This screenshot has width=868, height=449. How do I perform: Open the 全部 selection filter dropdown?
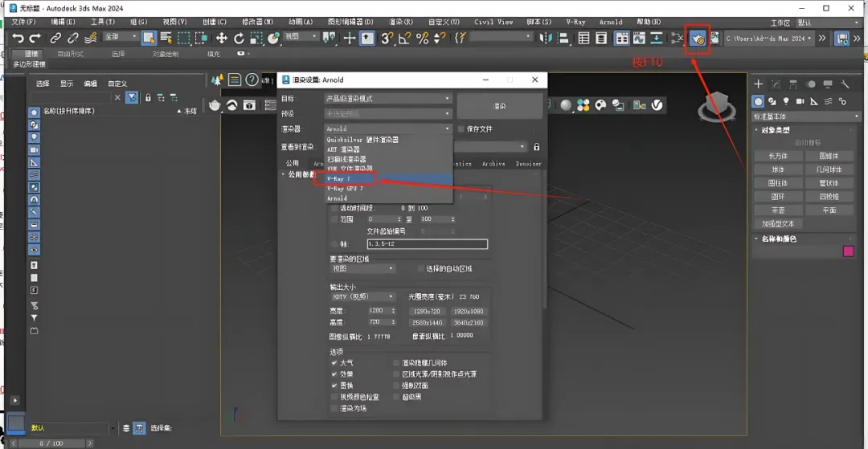tap(121, 36)
